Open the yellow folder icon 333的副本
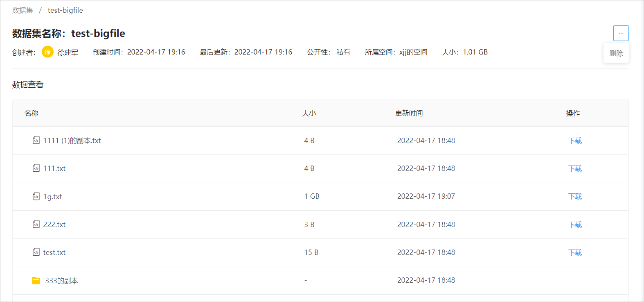Image resolution: width=644 pixels, height=302 pixels. click(x=36, y=280)
